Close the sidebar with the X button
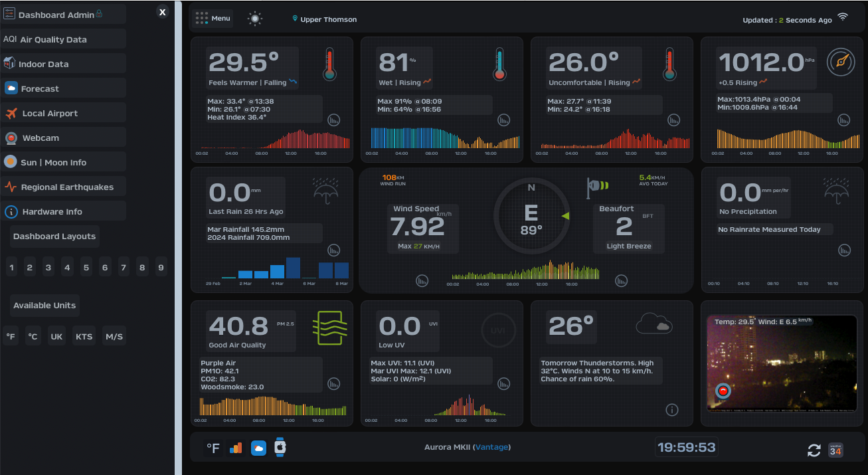Viewport: 868px width, 475px height. coord(163,12)
